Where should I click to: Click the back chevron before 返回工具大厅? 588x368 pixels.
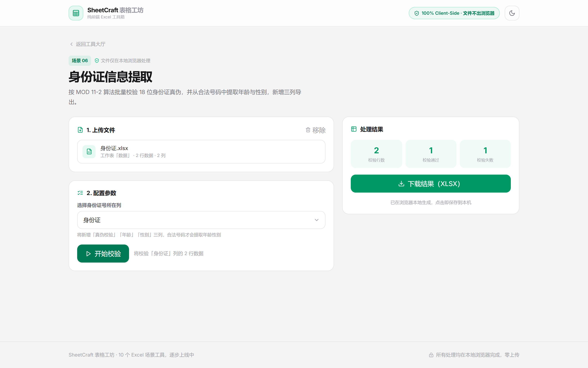click(71, 44)
